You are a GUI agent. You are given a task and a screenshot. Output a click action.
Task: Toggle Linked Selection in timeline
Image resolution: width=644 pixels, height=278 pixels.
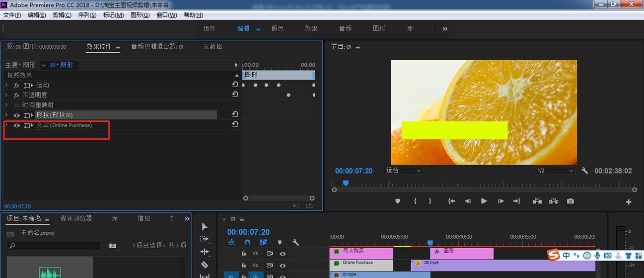pos(263,243)
